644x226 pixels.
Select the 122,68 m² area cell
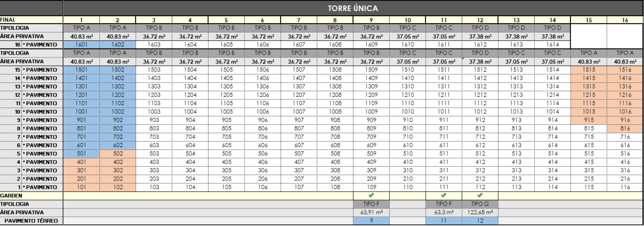point(480,213)
